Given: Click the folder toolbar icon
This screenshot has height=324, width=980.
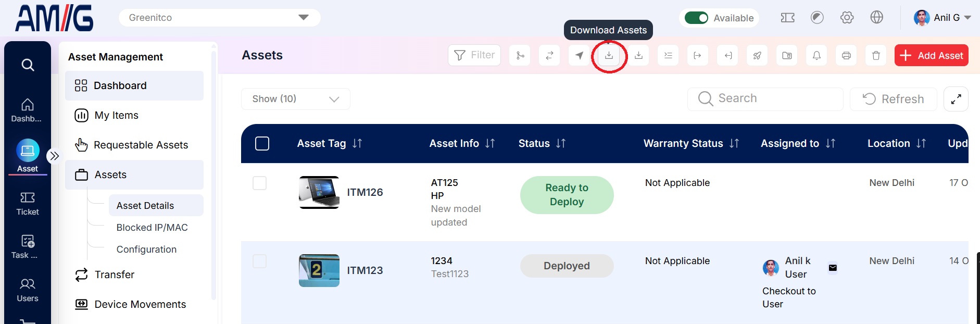Looking at the screenshot, I should (x=787, y=55).
